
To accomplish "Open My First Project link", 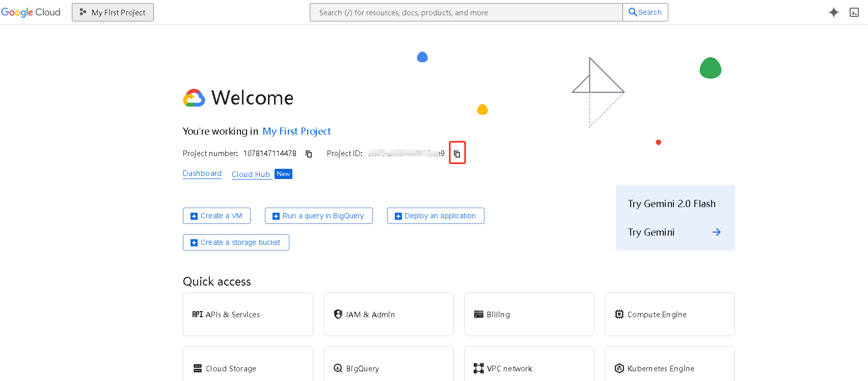I will tap(296, 131).
